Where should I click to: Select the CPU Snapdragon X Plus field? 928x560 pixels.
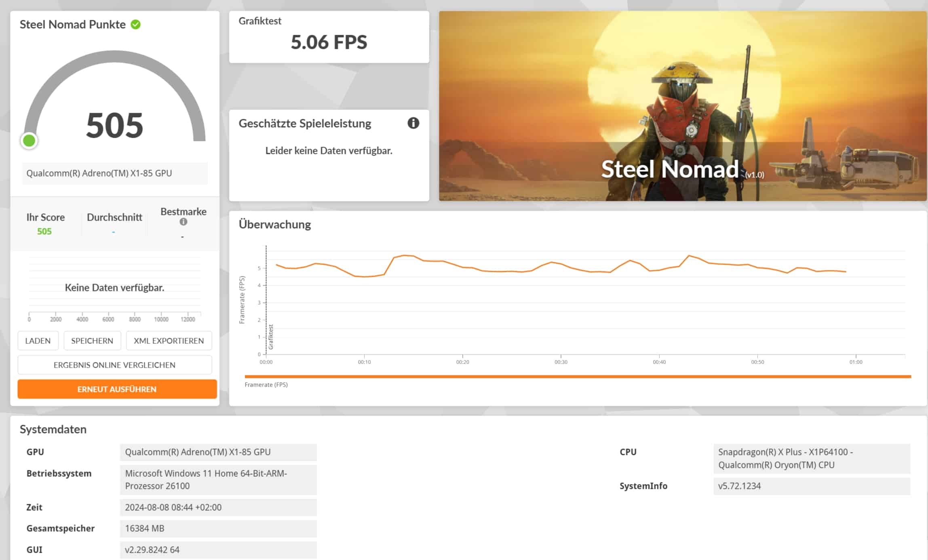[x=811, y=459]
